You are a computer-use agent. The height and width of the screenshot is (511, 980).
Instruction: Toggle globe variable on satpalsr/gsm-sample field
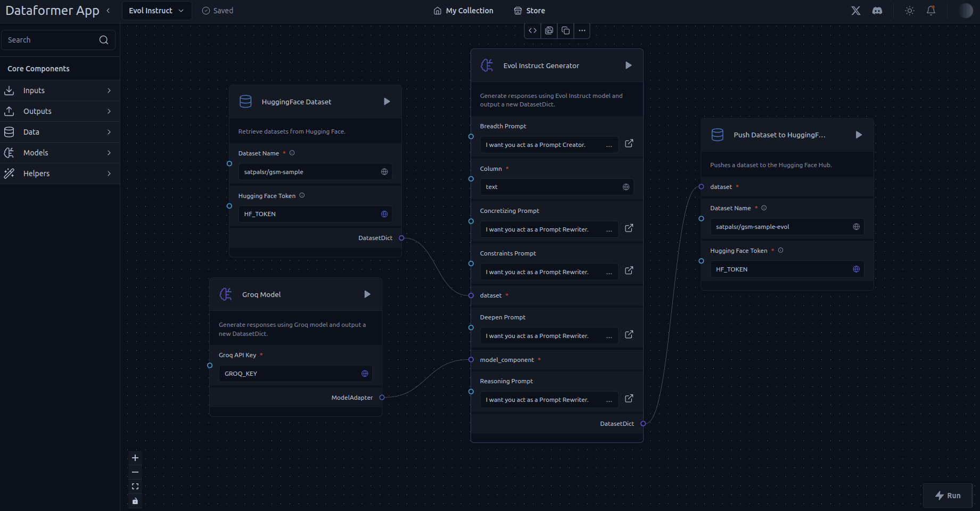384,172
